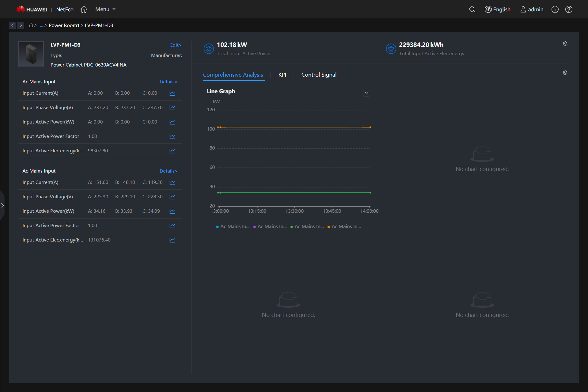Viewport: 588px width, 392px height.
Task: Open the system information icon
Action: pyautogui.click(x=555, y=10)
